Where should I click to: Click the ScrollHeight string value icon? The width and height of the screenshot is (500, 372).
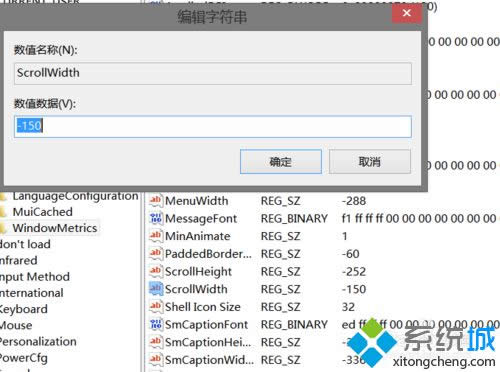[156, 271]
